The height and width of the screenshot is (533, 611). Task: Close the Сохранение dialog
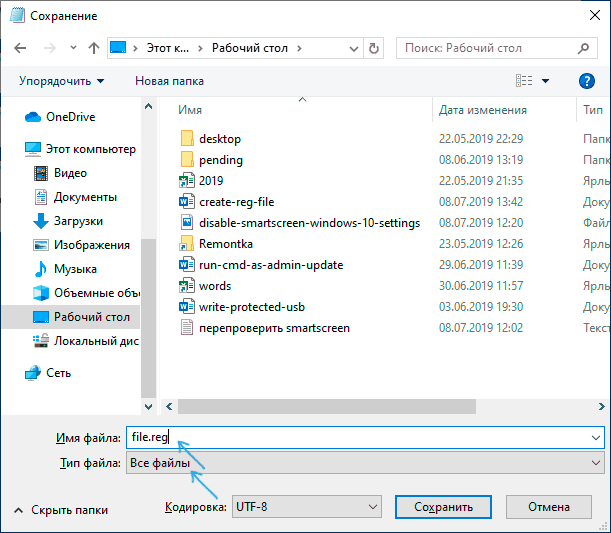tap(595, 16)
